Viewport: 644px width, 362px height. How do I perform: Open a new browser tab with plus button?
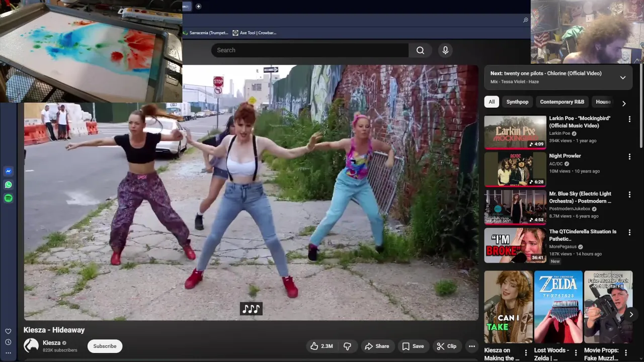tap(198, 7)
